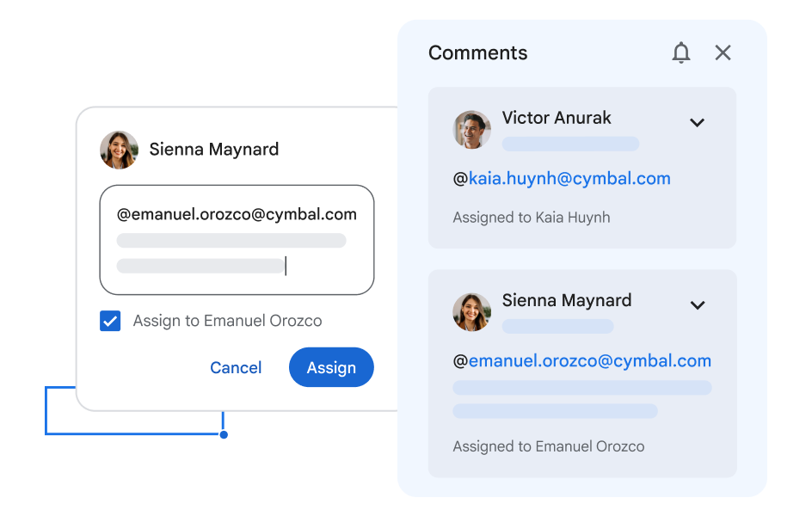Expand Sienna Maynard's comment options chevron
812x516 pixels.
698,305
